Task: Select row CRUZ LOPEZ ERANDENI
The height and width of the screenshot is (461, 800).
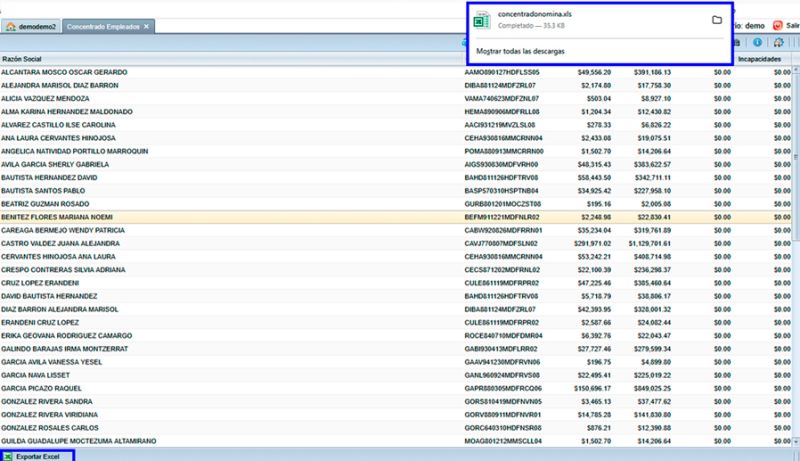Action: coord(396,284)
